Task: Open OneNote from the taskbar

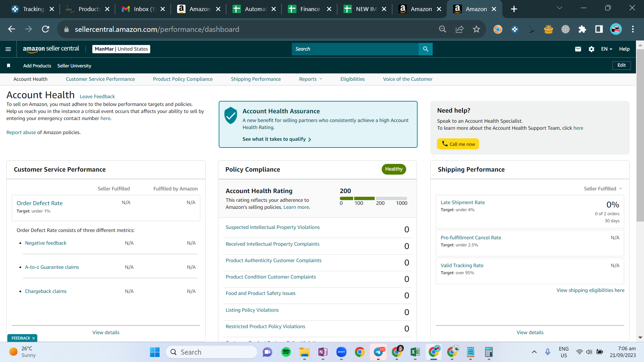Action: 323,352
